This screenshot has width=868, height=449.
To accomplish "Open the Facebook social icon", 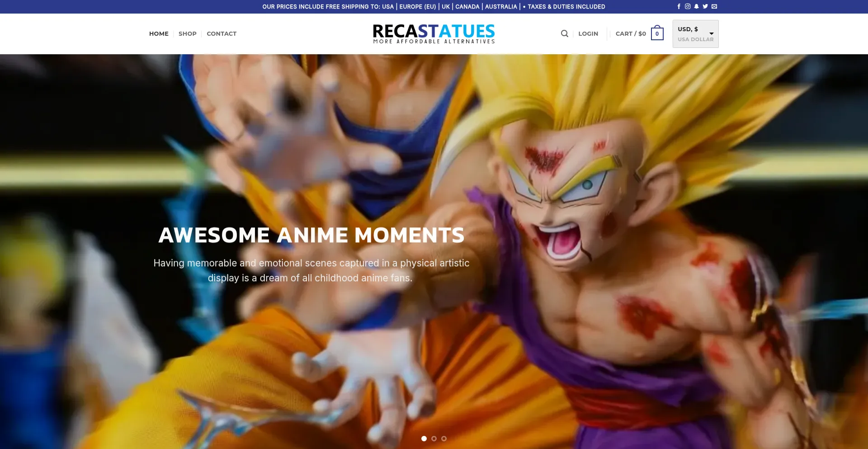I will [679, 6].
